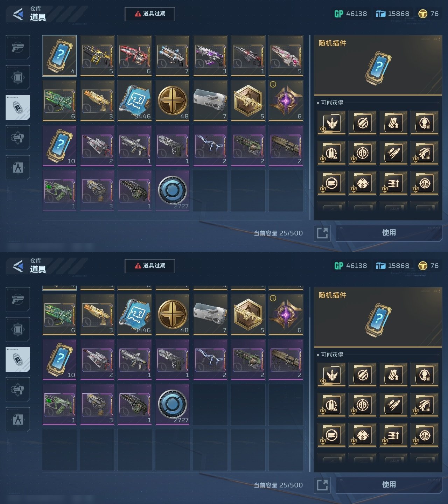448x504 pixels.
Task: Click 道具过期 warning button in the upper screenshot
Action: 150,14
